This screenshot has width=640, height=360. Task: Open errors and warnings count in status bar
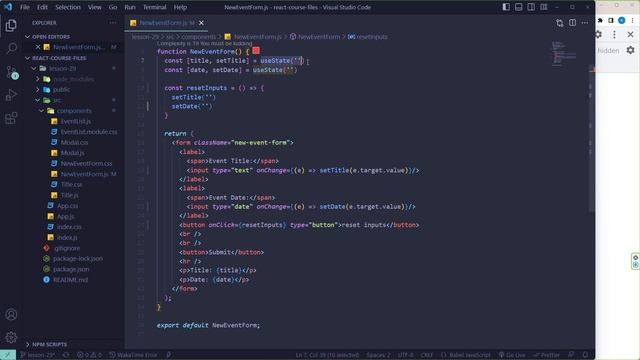click(89, 355)
